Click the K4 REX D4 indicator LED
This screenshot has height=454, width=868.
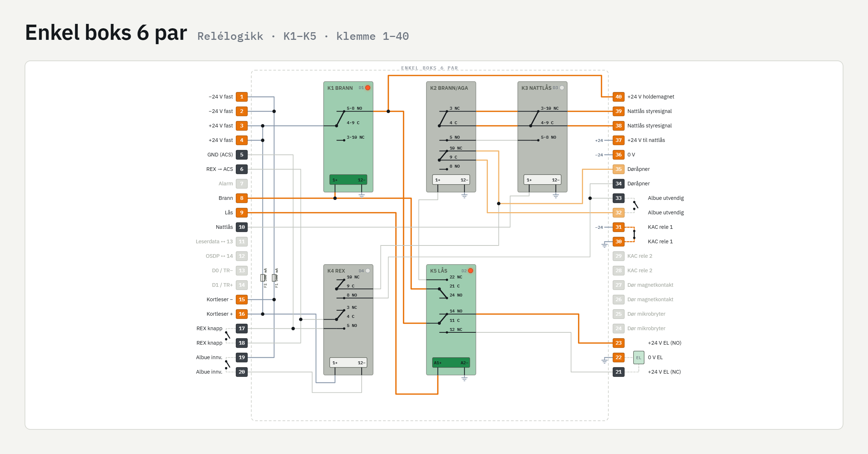coord(368,271)
